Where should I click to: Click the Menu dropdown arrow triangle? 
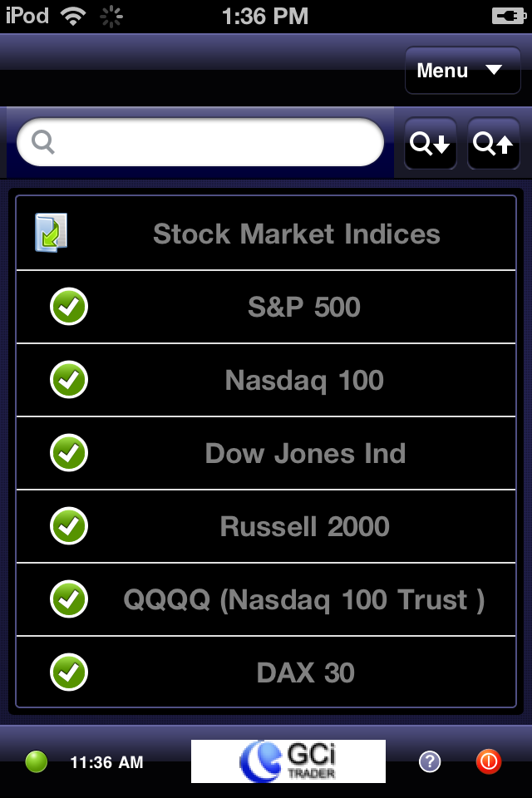click(493, 70)
